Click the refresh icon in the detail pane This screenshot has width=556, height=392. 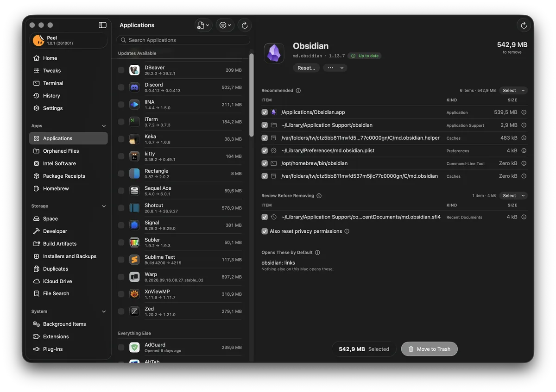pos(524,25)
